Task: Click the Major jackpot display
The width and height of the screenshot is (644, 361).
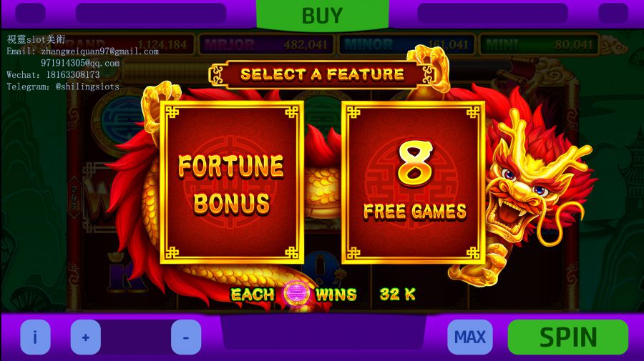Action: pyautogui.click(x=266, y=44)
